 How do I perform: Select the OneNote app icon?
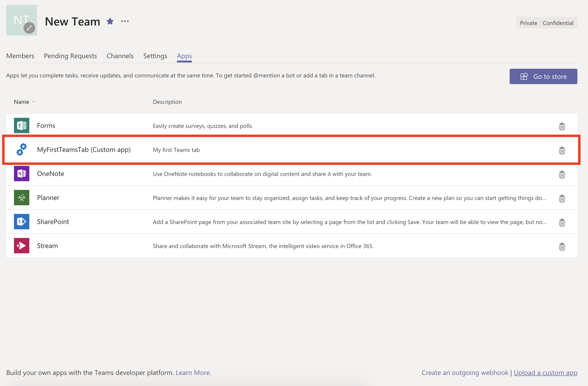(21, 174)
